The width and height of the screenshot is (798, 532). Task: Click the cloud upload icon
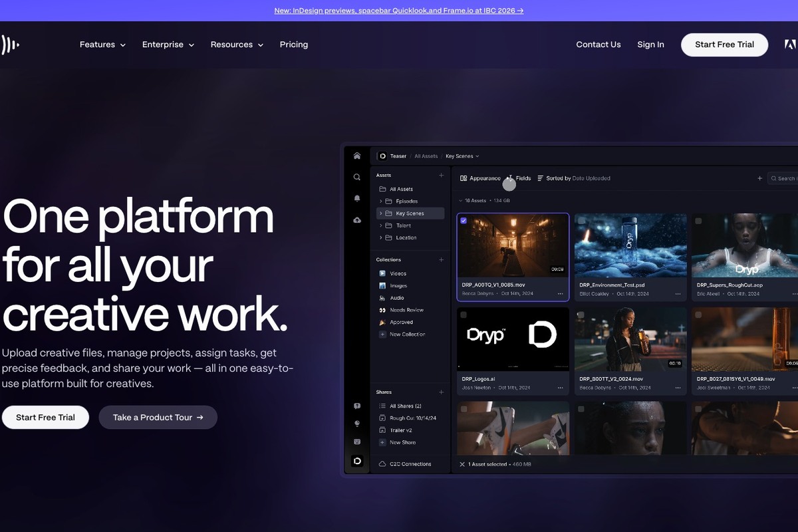tap(357, 219)
